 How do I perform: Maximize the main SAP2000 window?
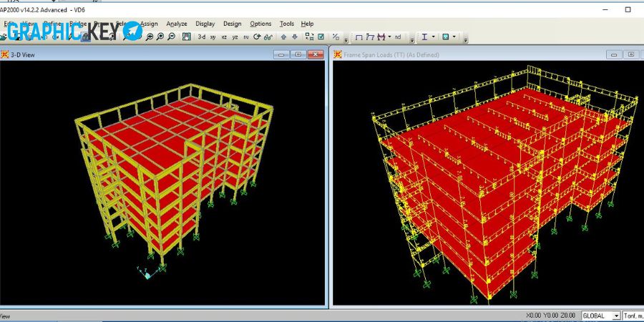tap(628, 9)
